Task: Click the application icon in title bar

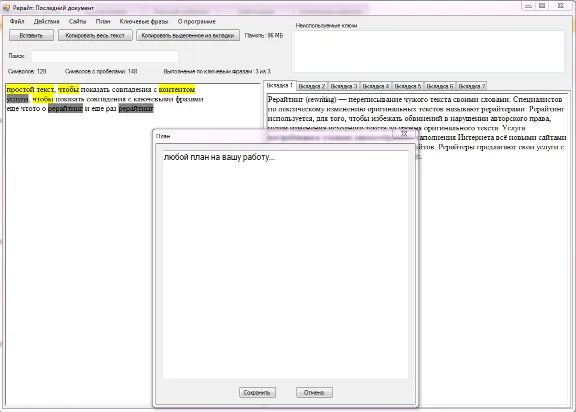Action: (6, 8)
